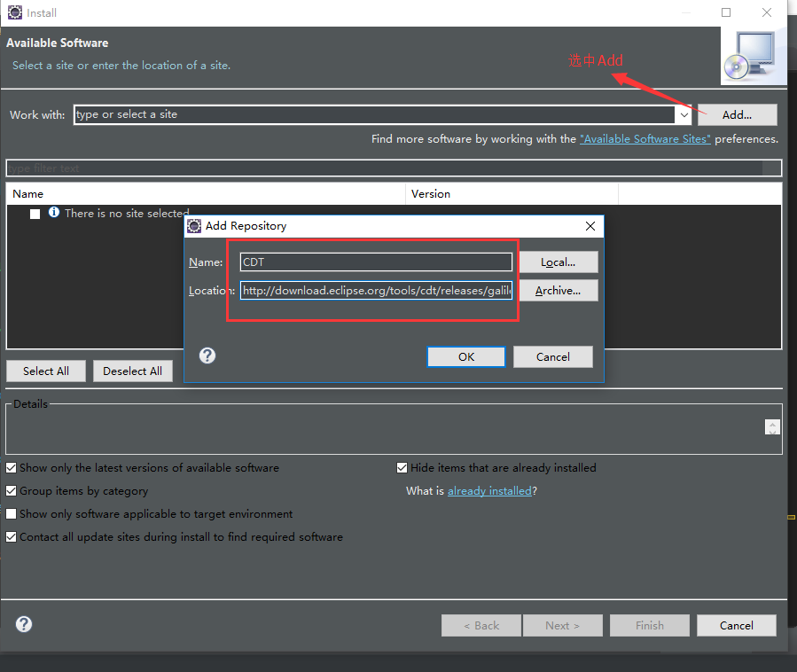Click the install wizard computer and CD image

(754, 56)
